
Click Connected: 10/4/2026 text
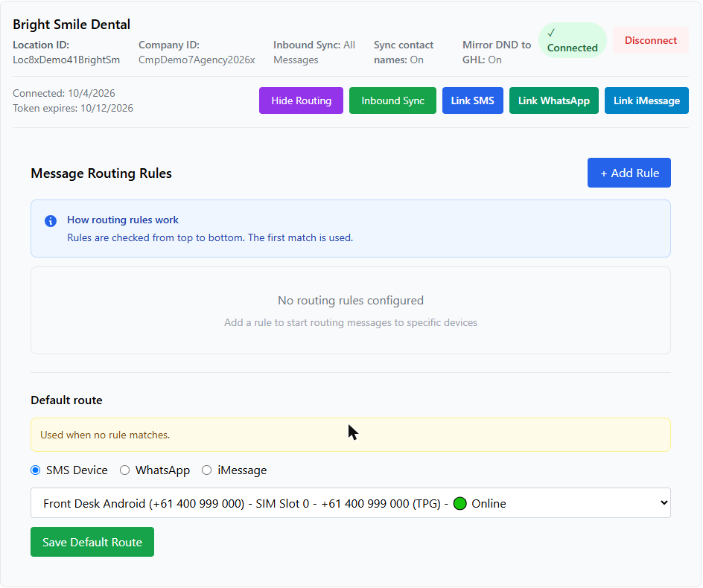[64, 93]
